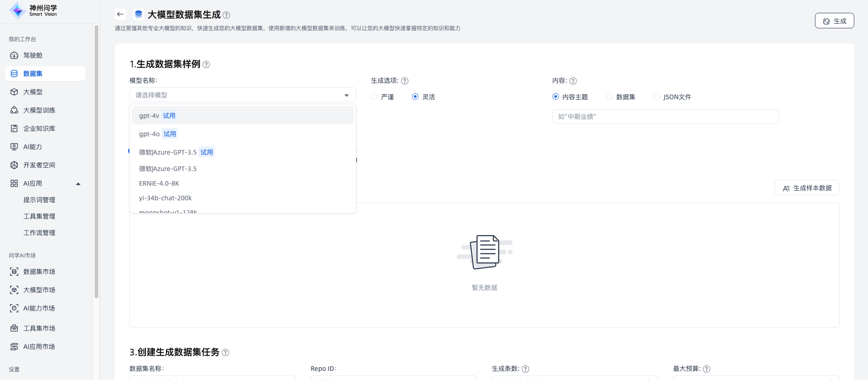Open 工作流管理 submenu item
The width and height of the screenshot is (868, 380).
click(39, 233)
